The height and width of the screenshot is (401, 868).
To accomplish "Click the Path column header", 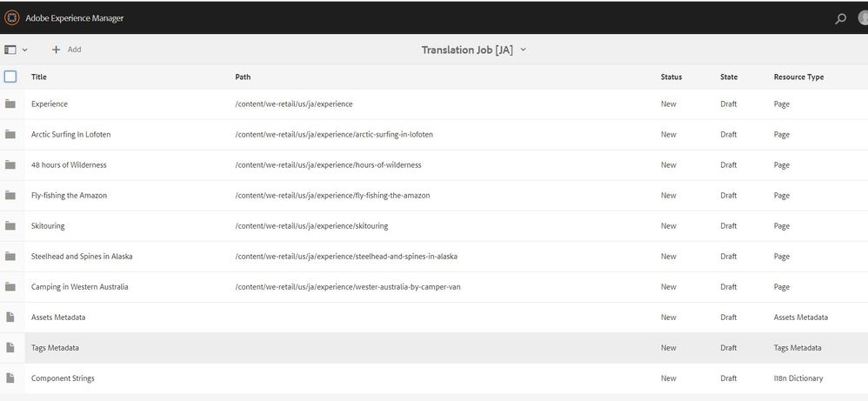I will pyautogui.click(x=243, y=77).
